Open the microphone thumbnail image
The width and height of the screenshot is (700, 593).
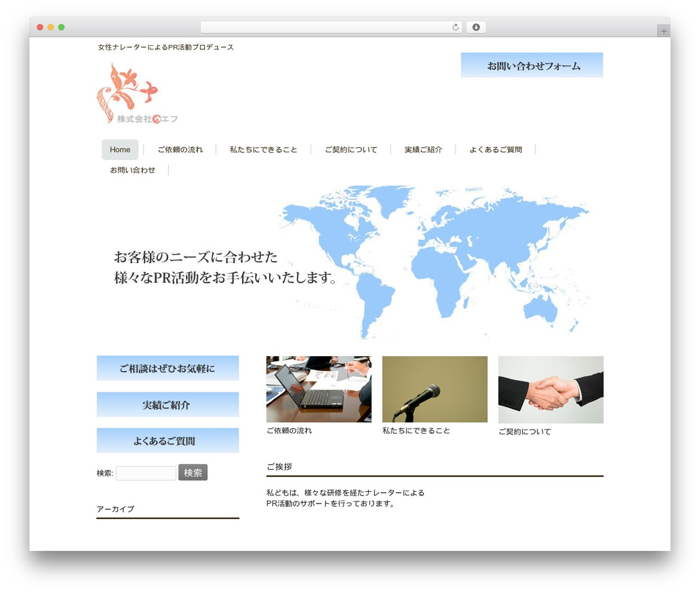click(435, 389)
